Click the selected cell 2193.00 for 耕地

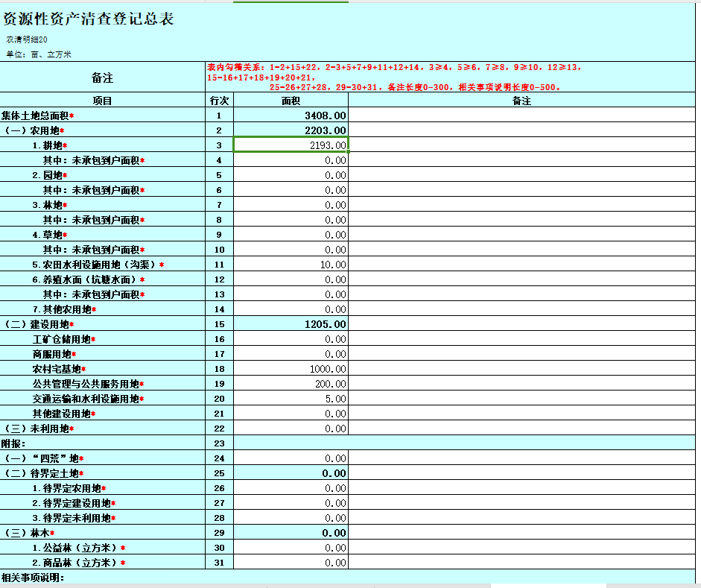(291, 145)
